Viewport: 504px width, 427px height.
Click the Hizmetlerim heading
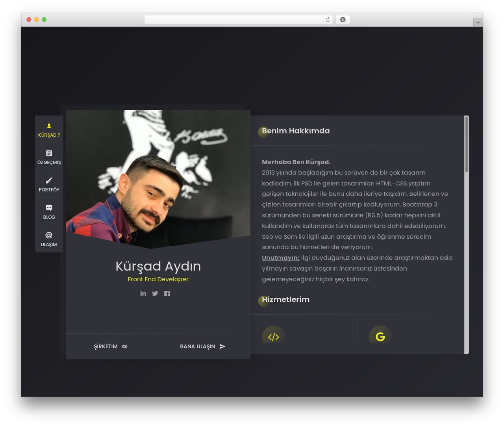(x=285, y=299)
